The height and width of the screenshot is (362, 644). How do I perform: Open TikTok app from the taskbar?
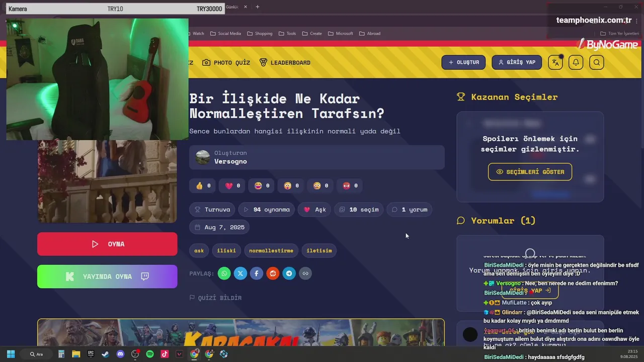click(165, 354)
